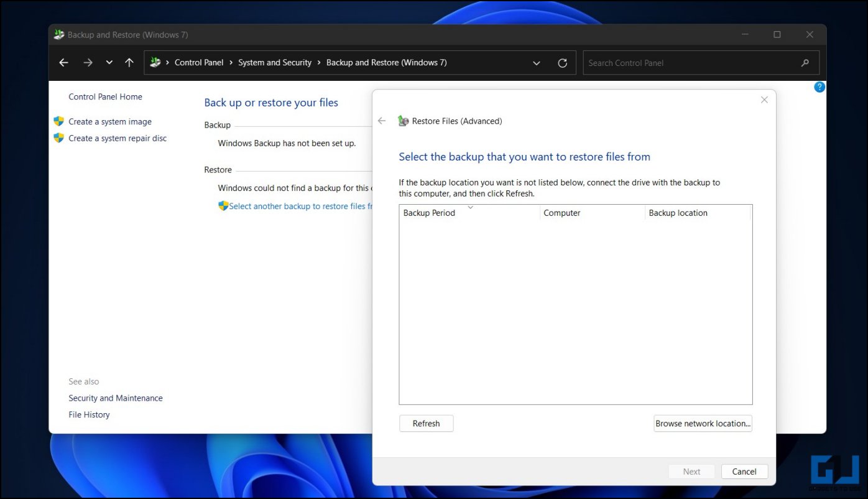Click the forward navigation arrow

click(x=88, y=63)
